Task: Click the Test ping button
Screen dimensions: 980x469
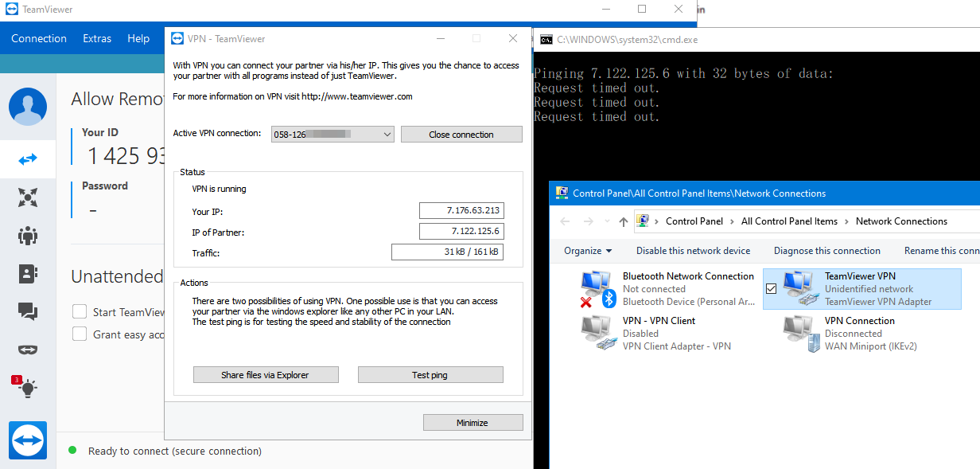Action: click(x=430, y=375)
